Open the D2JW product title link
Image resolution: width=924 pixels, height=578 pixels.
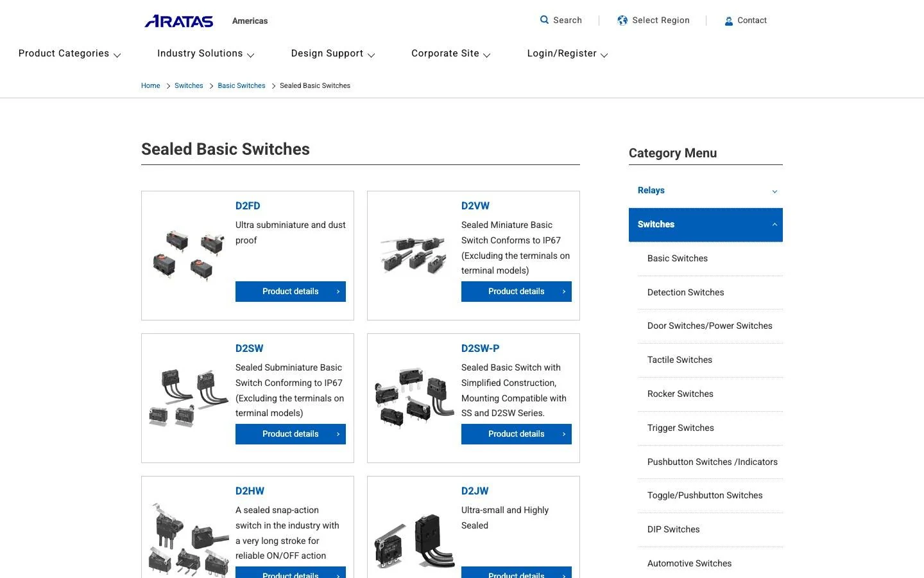475,491
